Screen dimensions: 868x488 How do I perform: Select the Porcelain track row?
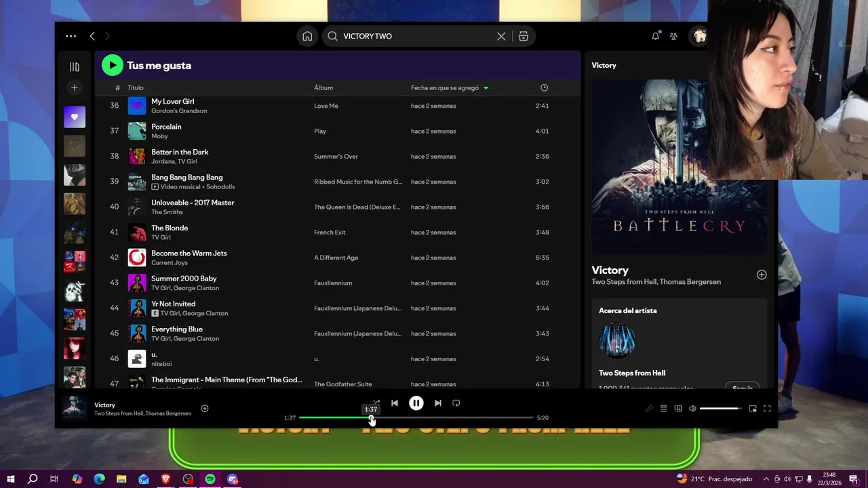[337, 131]
